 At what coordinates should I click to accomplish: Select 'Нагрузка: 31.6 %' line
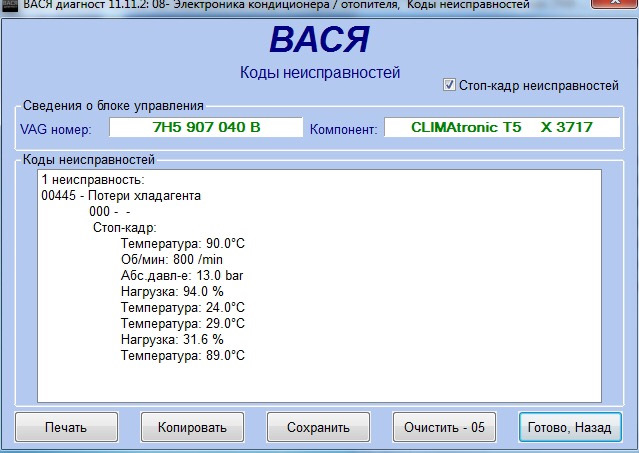point(172,339)
